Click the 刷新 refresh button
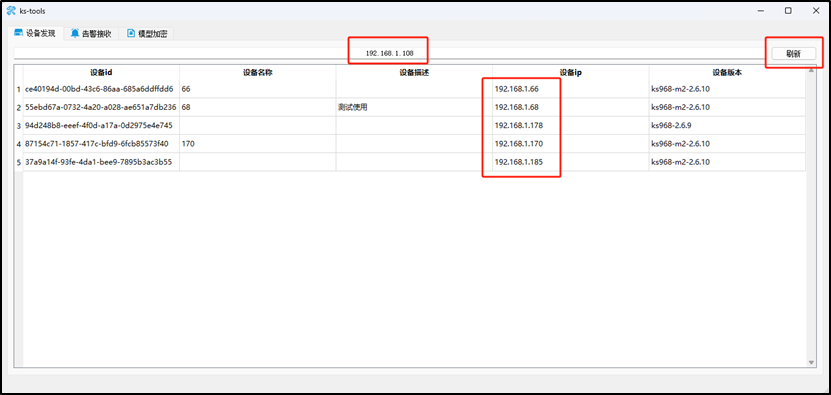Image resolution: width=831 pixels, height=395 pixels. (793, 54)
